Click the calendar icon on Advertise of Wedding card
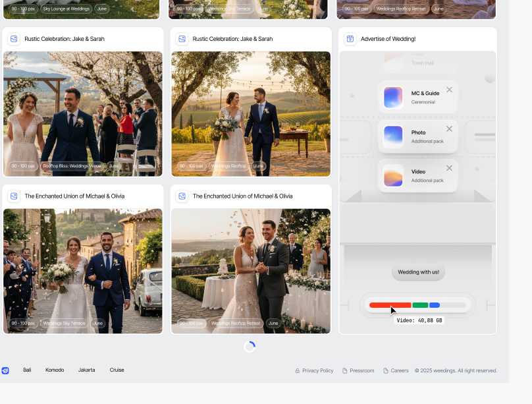This screenshot has width=532, height=404. click(349, 39)
